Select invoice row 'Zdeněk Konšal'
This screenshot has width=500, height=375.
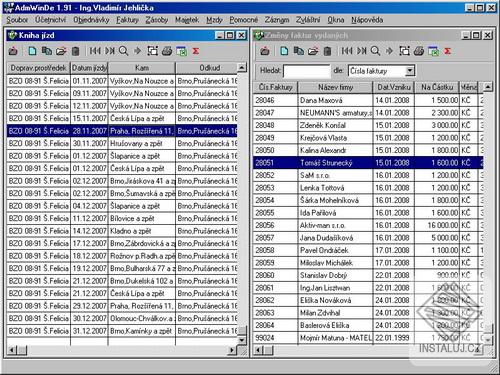coord(368,125)
